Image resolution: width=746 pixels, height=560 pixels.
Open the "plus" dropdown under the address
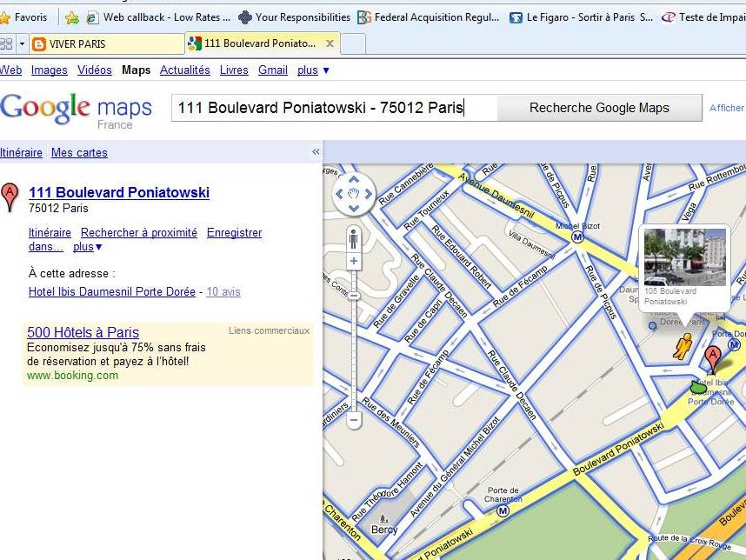(88, 247)
